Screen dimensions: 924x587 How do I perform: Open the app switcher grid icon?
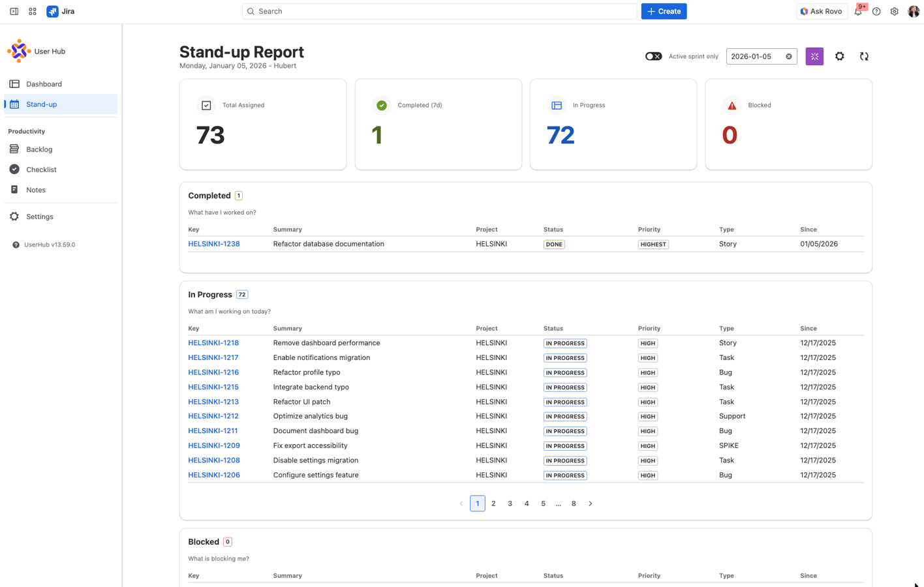coord(33,12)
